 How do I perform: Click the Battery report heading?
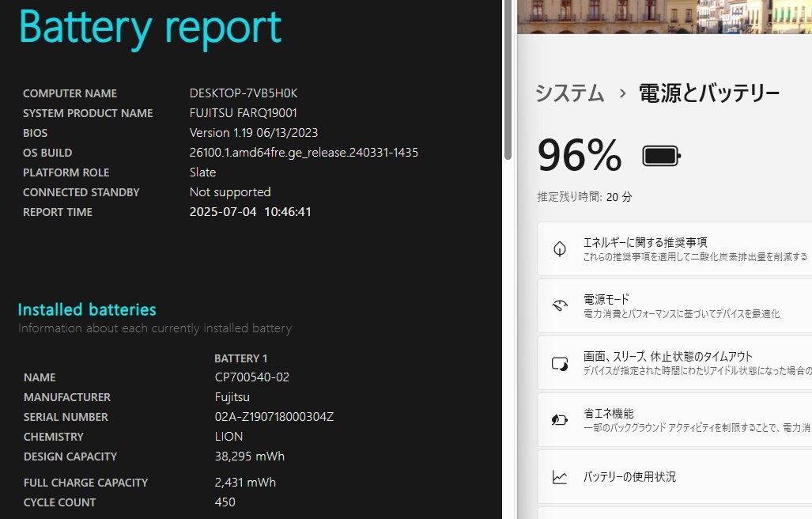(x=150, y=28)
